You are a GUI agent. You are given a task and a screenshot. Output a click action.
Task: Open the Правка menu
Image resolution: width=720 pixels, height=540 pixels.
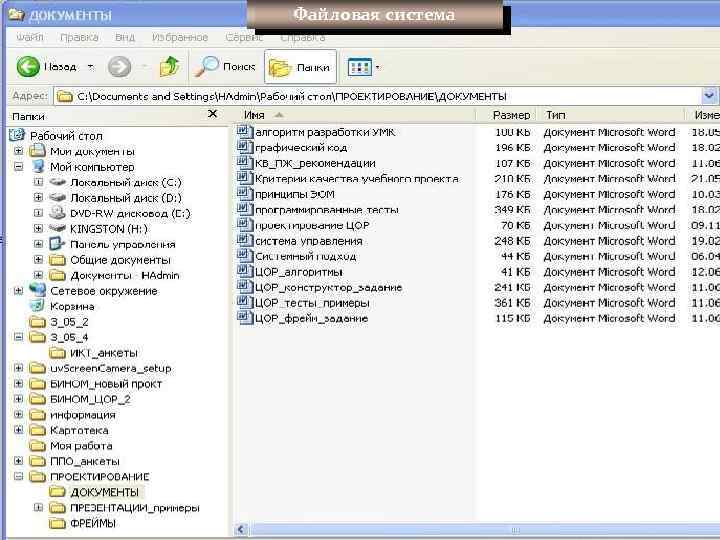[x=79, y=37]
